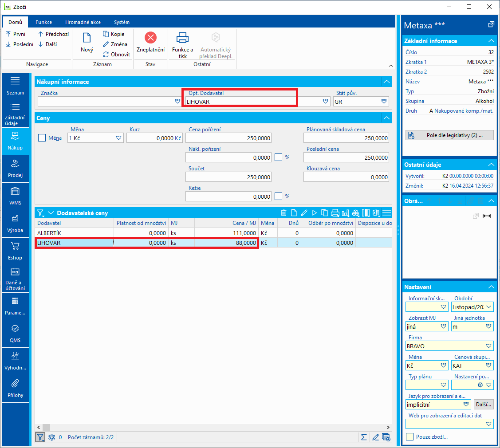The width and height of the screenshot is (500, 448).
Task: Click Změna to edit record
Action: point(115,44)
